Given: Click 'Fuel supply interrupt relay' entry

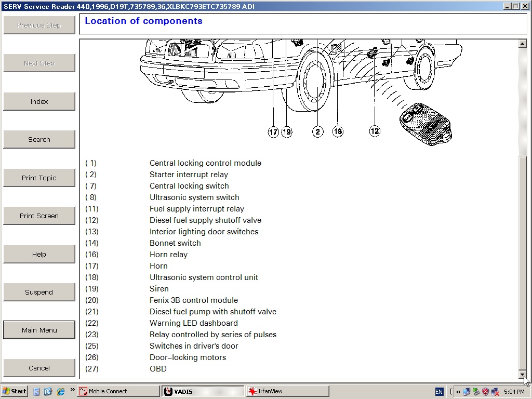Looking at the screenshot, I should pos(197,209).
